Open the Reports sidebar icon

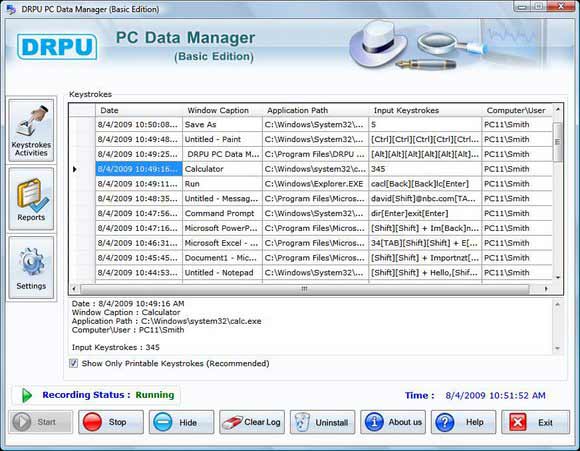(x=31, y=199)
